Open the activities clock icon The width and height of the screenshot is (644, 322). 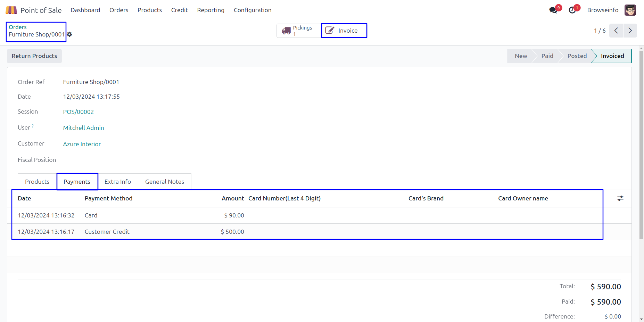572,10
